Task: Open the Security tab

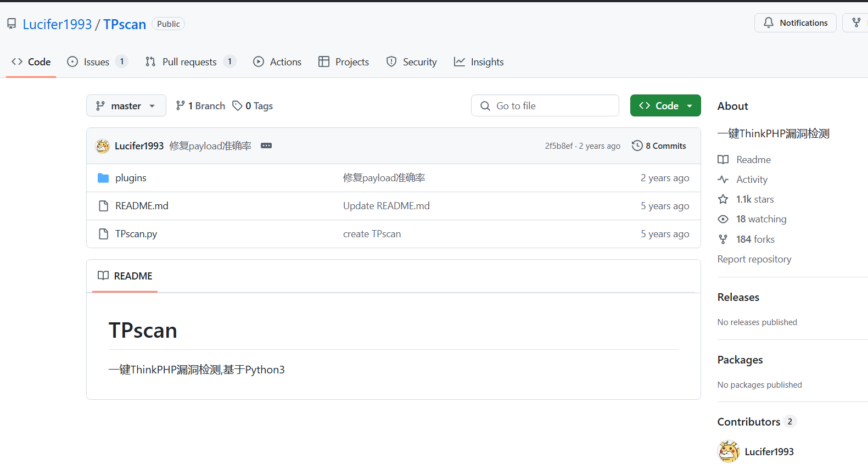Action: click(x=411, y=62)
